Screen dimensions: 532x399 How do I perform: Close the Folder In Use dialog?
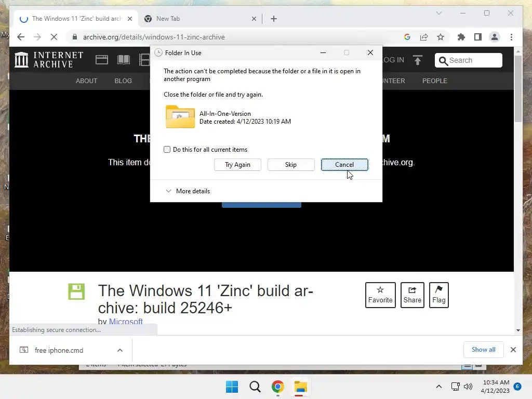coord(370,52)
